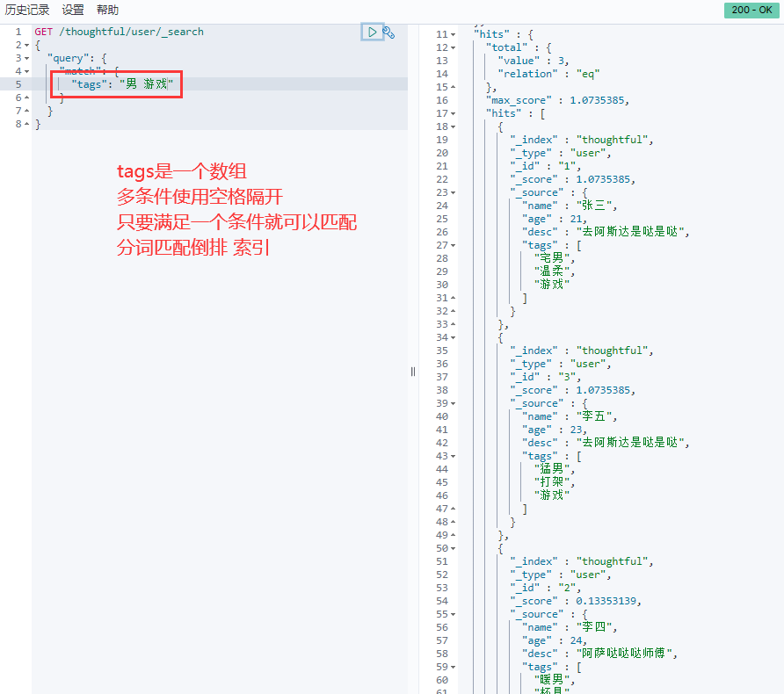Collapse the total object at line 12

[x=453, y=48]
